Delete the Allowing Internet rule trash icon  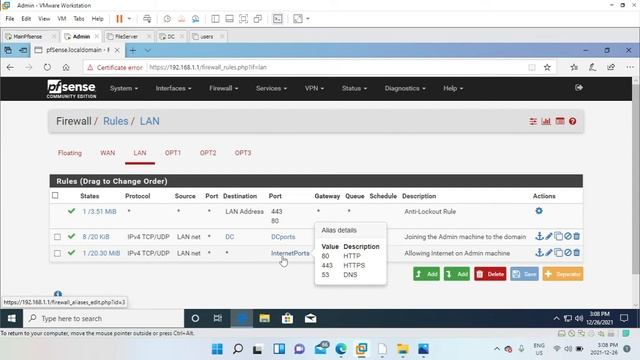[x=576, y=253]
